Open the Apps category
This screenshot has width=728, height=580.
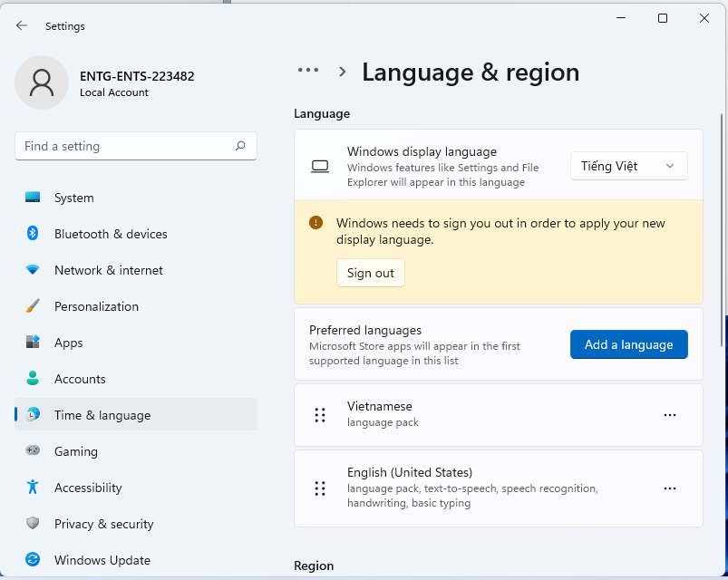click(x=136, y=343)
